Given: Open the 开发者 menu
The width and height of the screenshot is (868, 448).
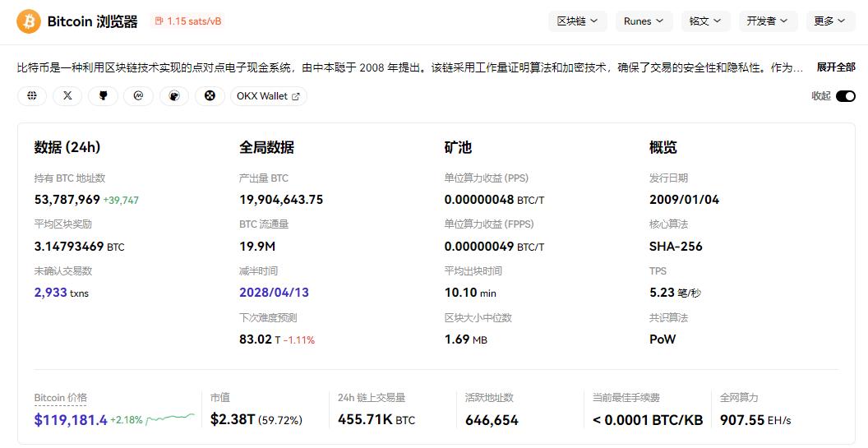Looking at the screenshot, I should [x=767, y=21].
